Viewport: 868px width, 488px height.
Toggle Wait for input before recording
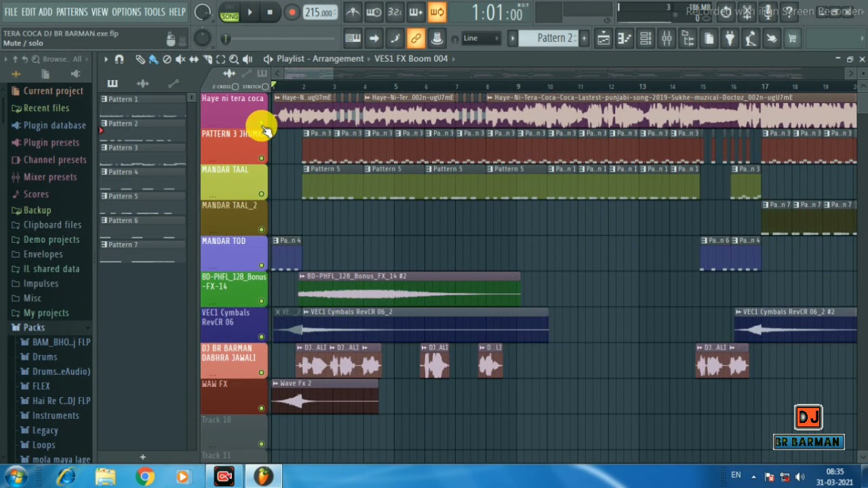[x=374, y=12]
